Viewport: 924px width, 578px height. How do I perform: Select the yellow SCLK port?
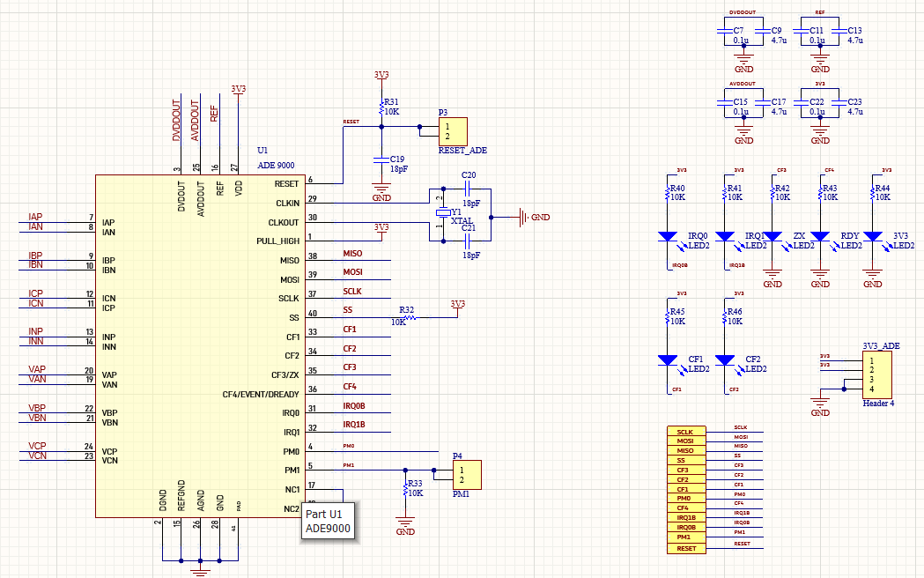click(x=686, y=432)
